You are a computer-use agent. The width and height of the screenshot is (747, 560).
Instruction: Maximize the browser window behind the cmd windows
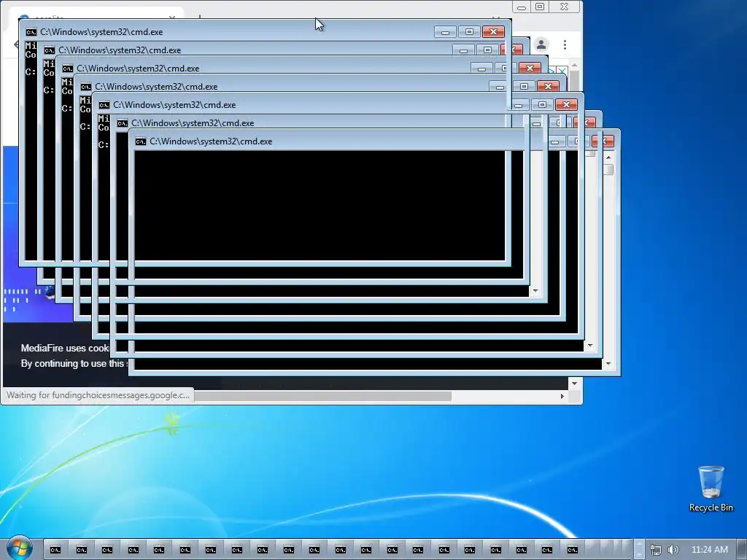tap(540, 7)
